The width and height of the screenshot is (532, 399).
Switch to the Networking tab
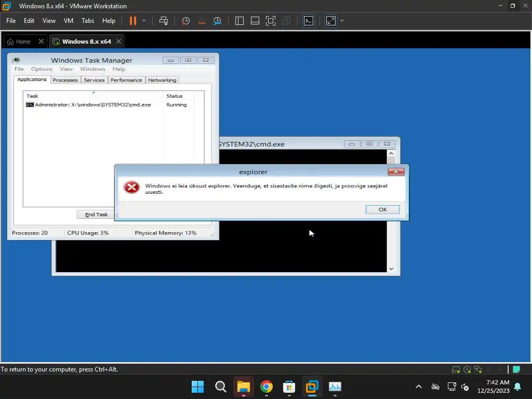162,80
